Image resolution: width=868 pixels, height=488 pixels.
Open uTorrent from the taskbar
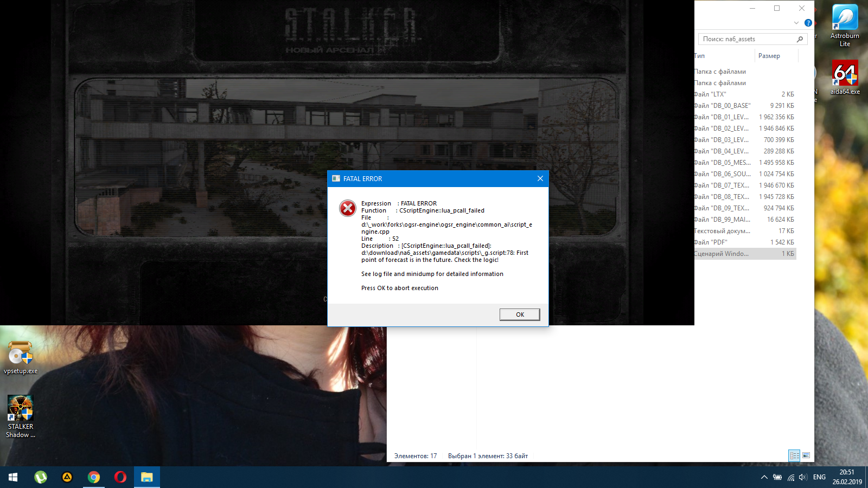41,477
